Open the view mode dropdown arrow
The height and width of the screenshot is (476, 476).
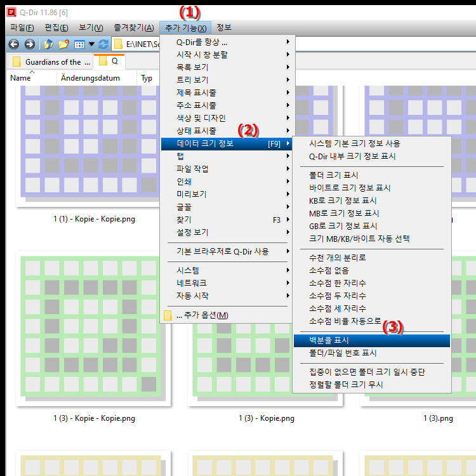(91, 44)
